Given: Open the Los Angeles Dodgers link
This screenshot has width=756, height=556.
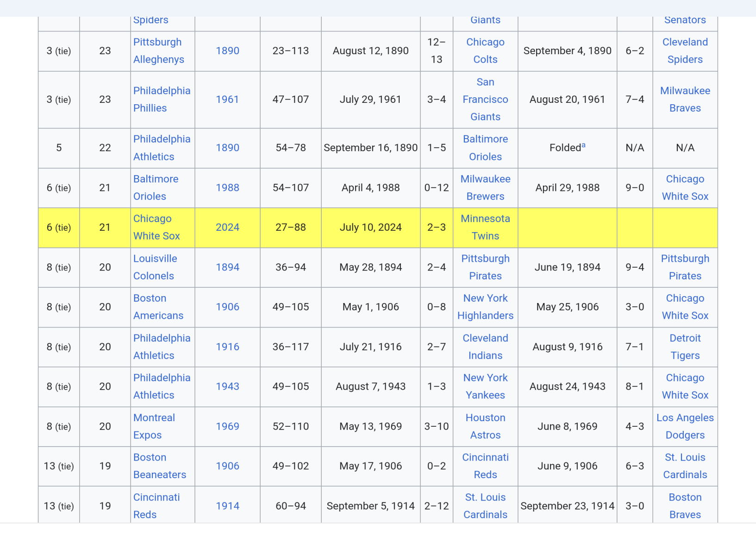Looking at the screenshot, I should point(685,426).
